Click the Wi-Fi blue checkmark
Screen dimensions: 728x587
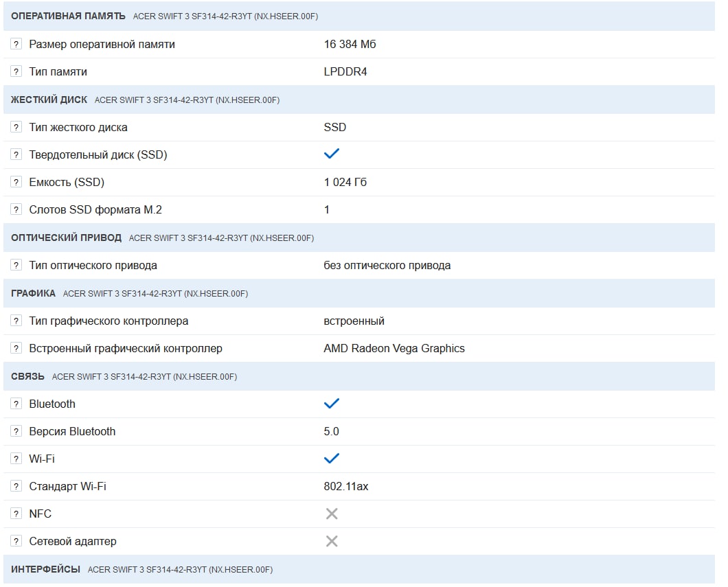coord(332,459)
